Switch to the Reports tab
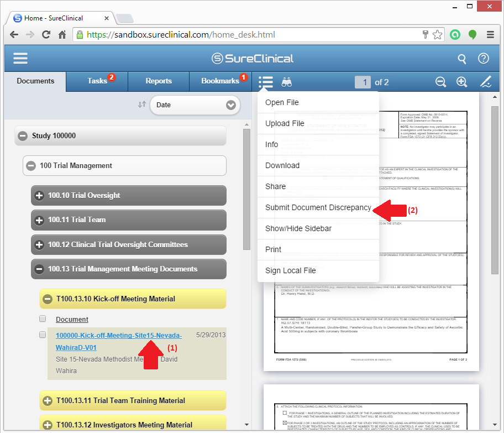Image resolution: width=504 pixels, height=433 pixels. [x=159, y=81]
